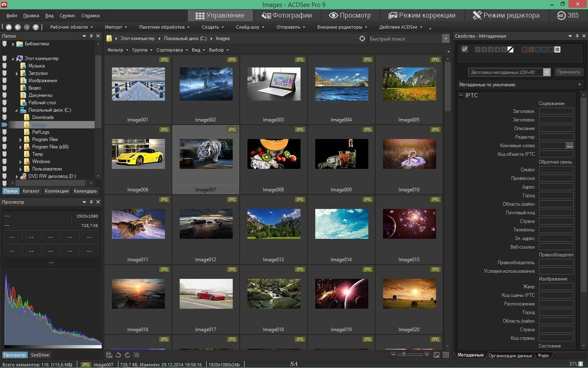Click the Применить button
This screenshot has width=588, height=368.
[568, 72]
